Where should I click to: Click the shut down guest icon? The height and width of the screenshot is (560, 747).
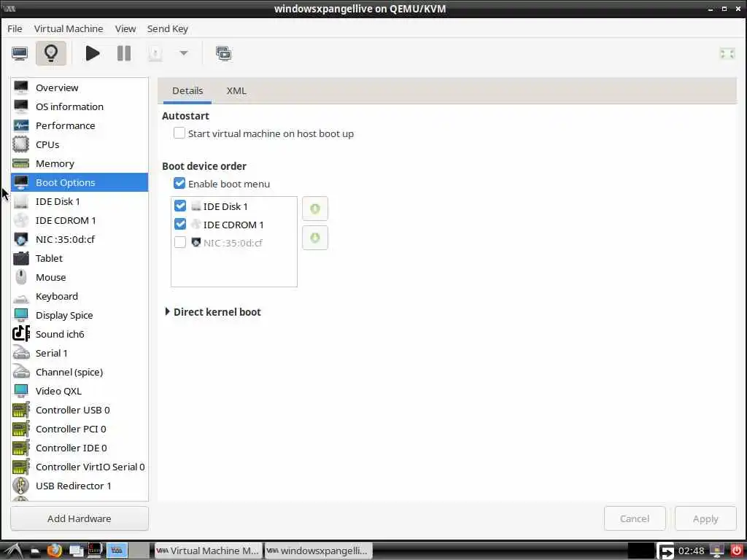(155, 53)
